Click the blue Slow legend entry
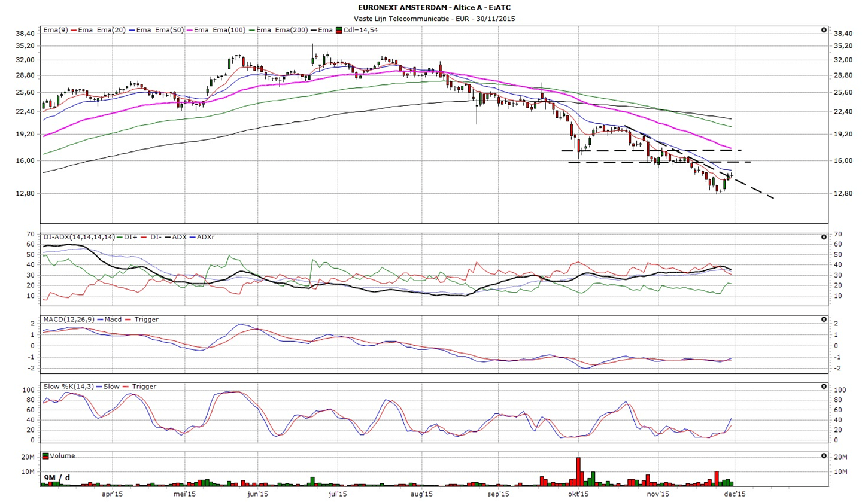The height and width of the screenshot is (502, 868). point(109,387)
